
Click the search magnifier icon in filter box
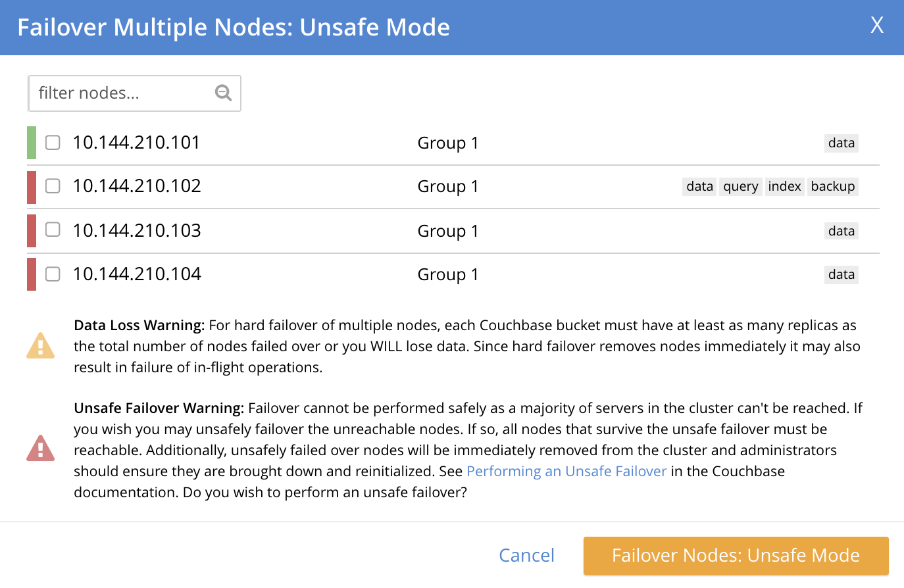point(223,93)
